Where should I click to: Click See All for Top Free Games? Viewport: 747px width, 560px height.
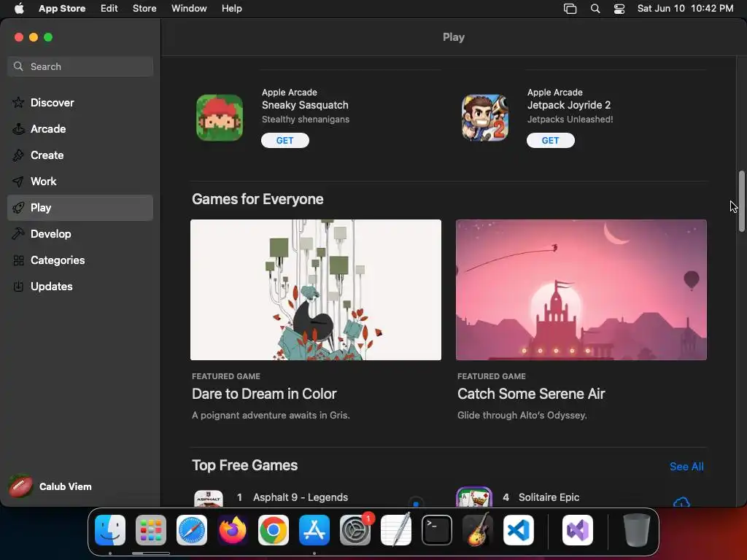[x=686, y=467]
